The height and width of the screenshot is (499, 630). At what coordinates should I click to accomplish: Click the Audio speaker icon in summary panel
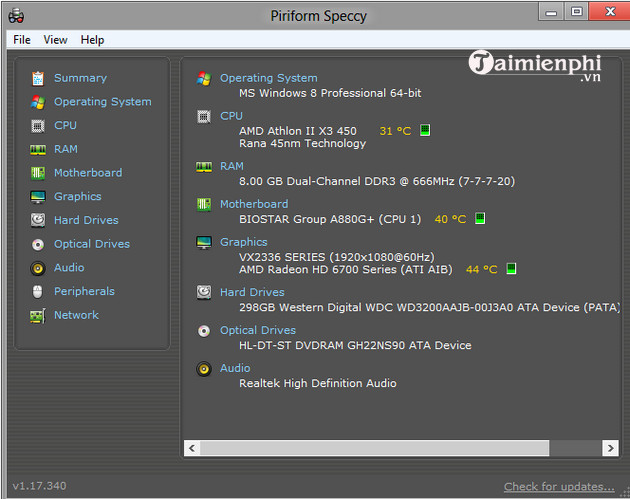coord(204,368)
